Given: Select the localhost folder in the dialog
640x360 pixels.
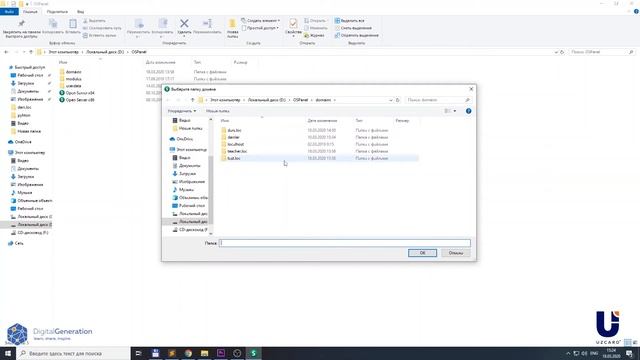Looking at the screenshot, I should point(236,144).
